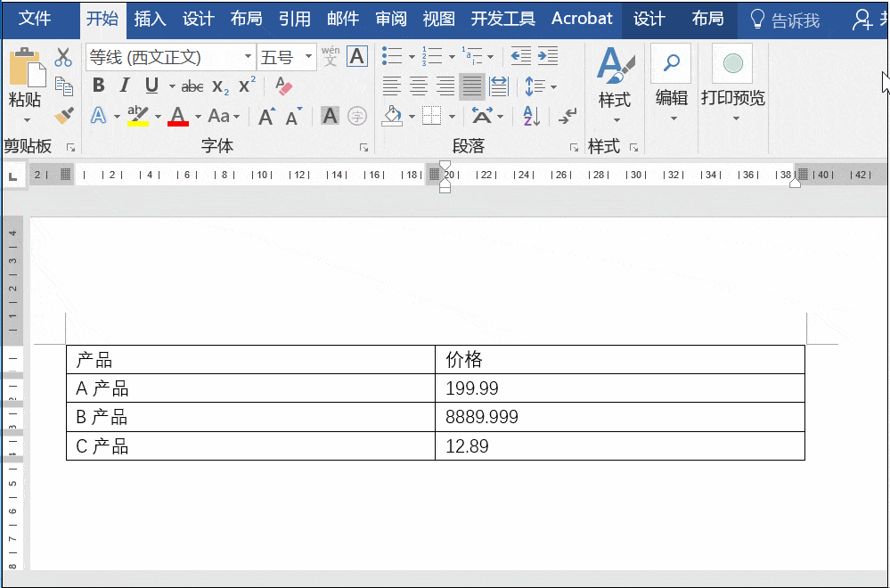This screenshot has width=890, height=588.
Task: Align text right
Action: coord(445,86)
